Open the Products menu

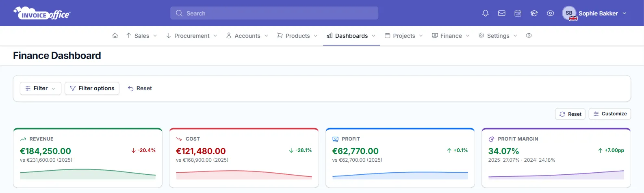click(297, 36)
